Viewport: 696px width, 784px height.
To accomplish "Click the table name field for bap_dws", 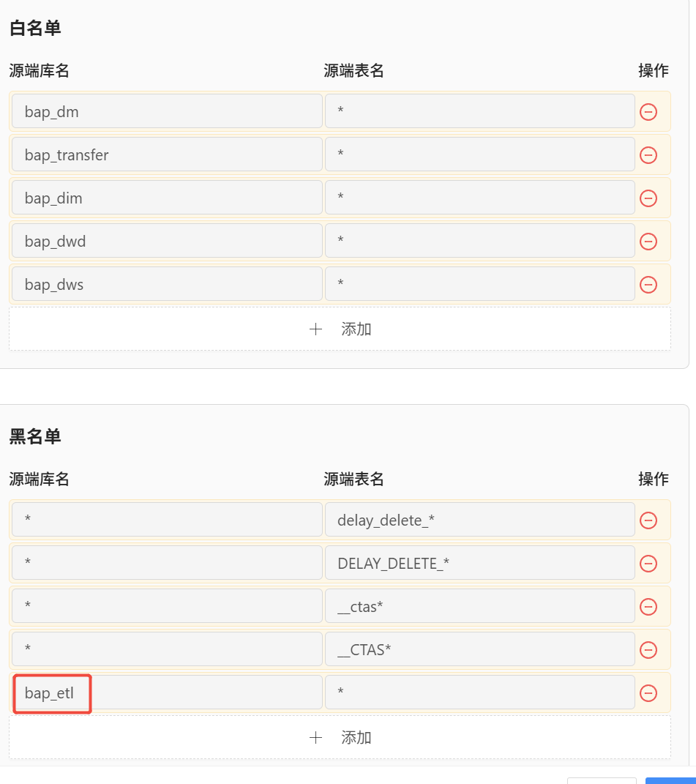I will (x=480, y=283).
